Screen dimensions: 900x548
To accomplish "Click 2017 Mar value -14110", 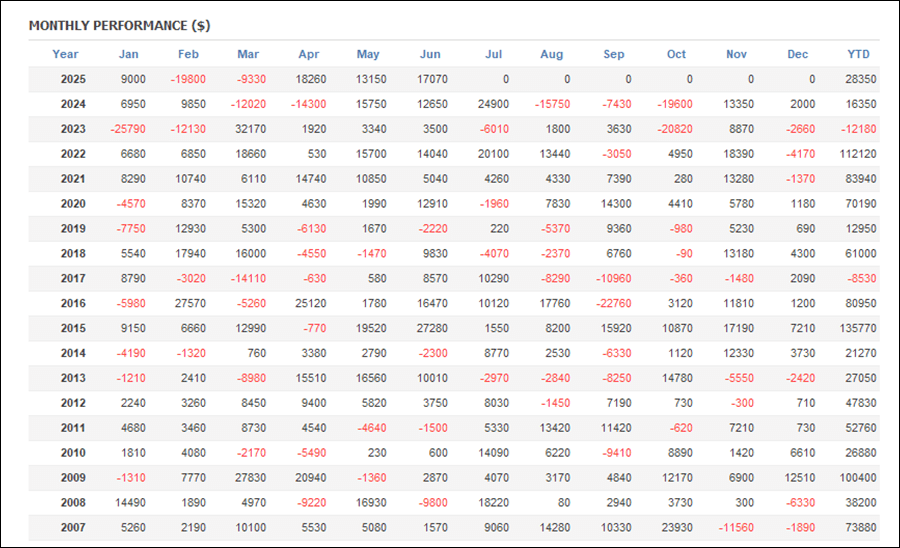I will [x=249, y=278].
